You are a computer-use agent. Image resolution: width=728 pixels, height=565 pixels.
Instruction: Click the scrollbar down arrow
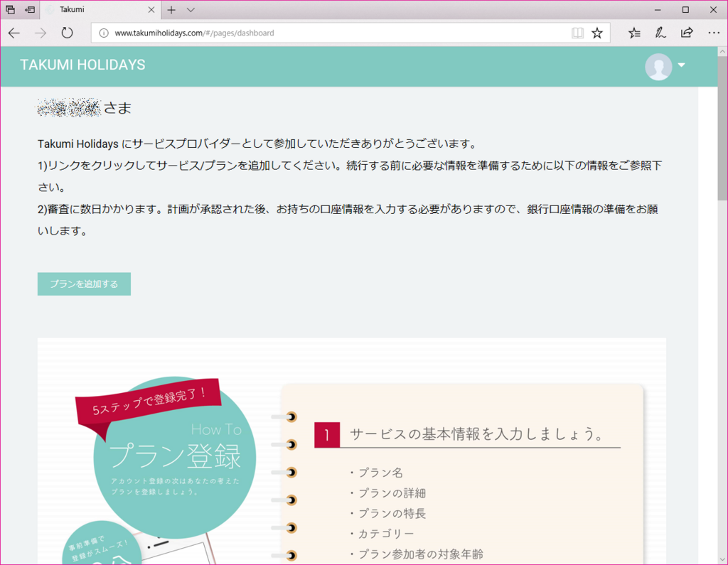click(x=722, y=559)
